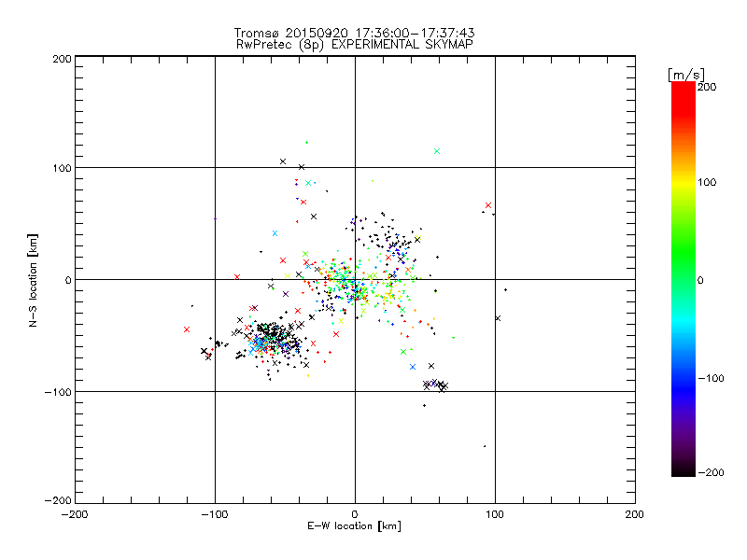The width and height of the screenshot is (747, 560).
Task: Click the y-axis tick label -200 on the left
Action: [58, 500]
